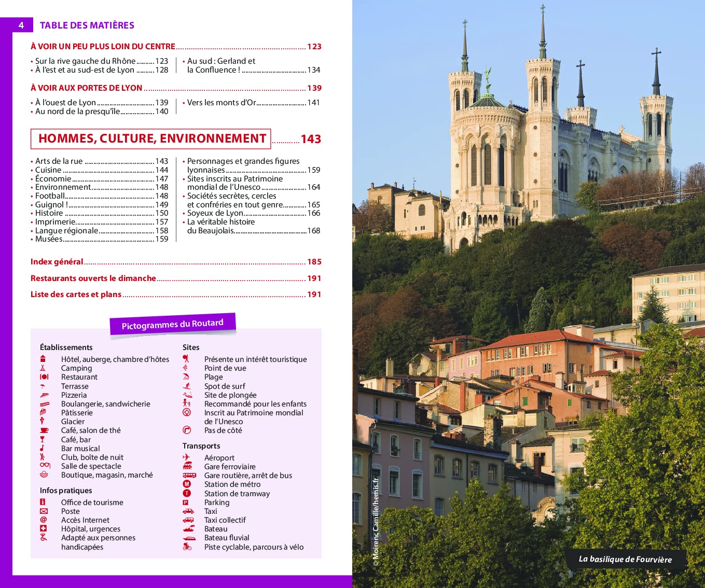
Task: Select the HOMMES, CULTURE, ENVIRONNEMENT section heading
Action: click(x=151, y=139)
